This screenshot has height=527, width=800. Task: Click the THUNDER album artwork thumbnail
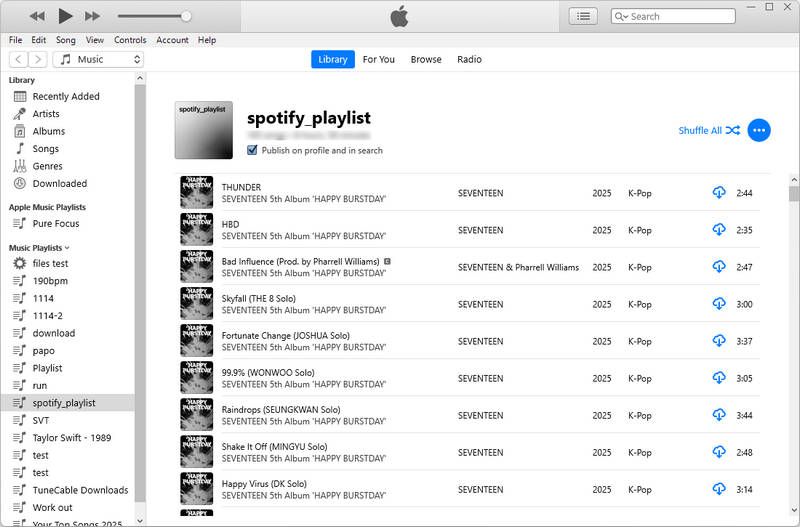(196, 192)
